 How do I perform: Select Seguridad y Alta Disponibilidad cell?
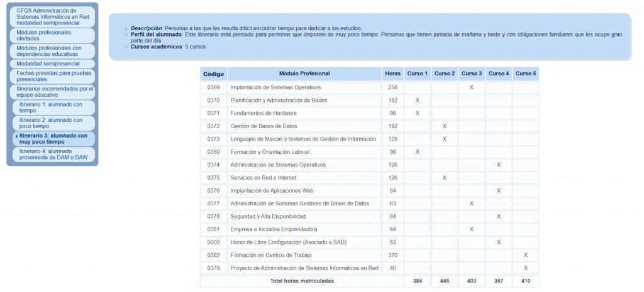click(x=304, y=217)
